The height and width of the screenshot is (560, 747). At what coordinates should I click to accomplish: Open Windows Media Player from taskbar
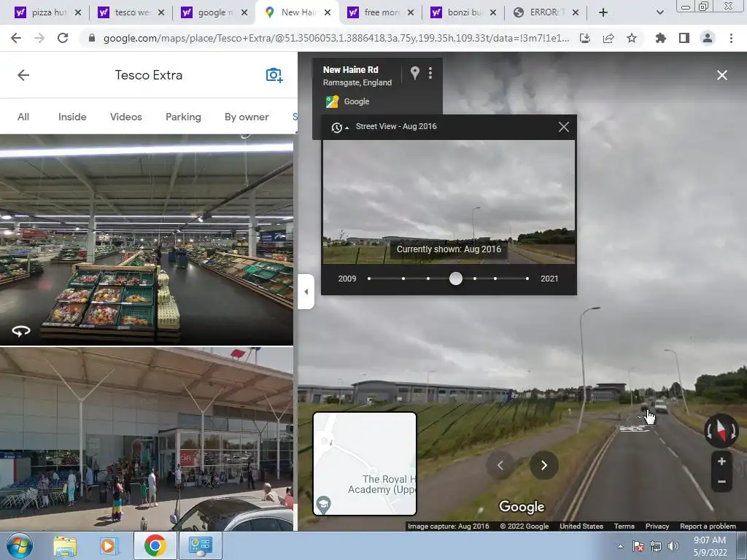[x=109, y=545]
